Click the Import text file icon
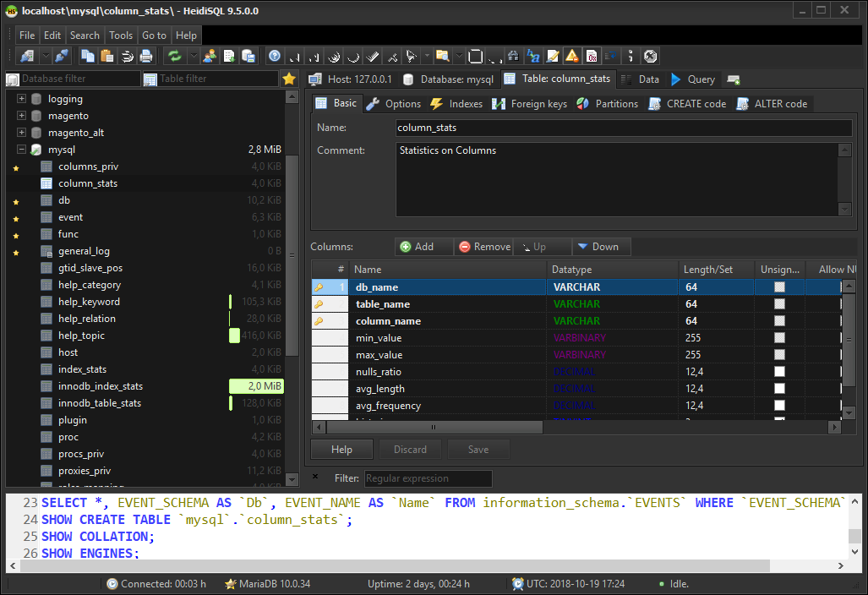This screenshot has width=868, height=595. coord(229,56)
